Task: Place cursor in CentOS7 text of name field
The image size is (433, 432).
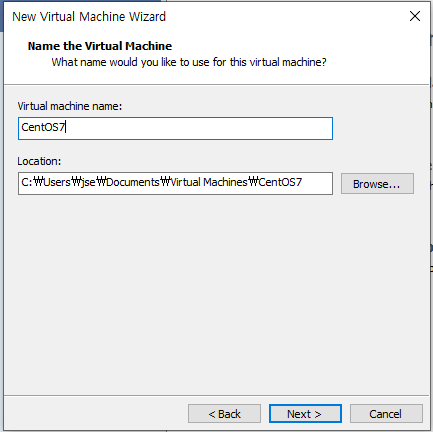Action: [x=43, y=127]
